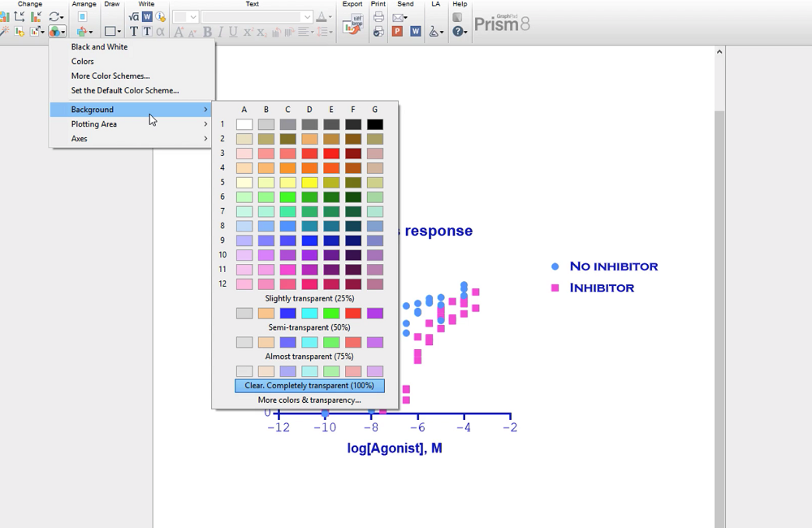The image size is (812, 528).
Task: Click the line spacing icon
Action: 324,32
